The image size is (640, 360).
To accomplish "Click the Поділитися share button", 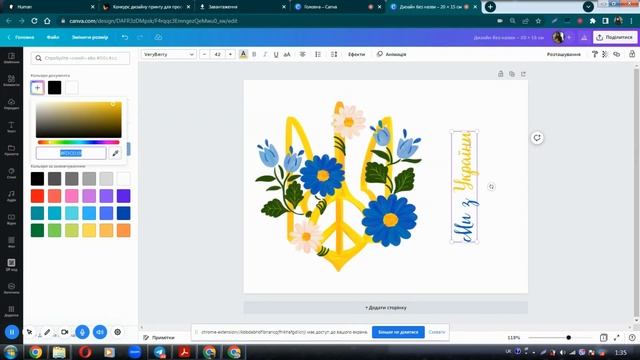I will coord(615,37).
